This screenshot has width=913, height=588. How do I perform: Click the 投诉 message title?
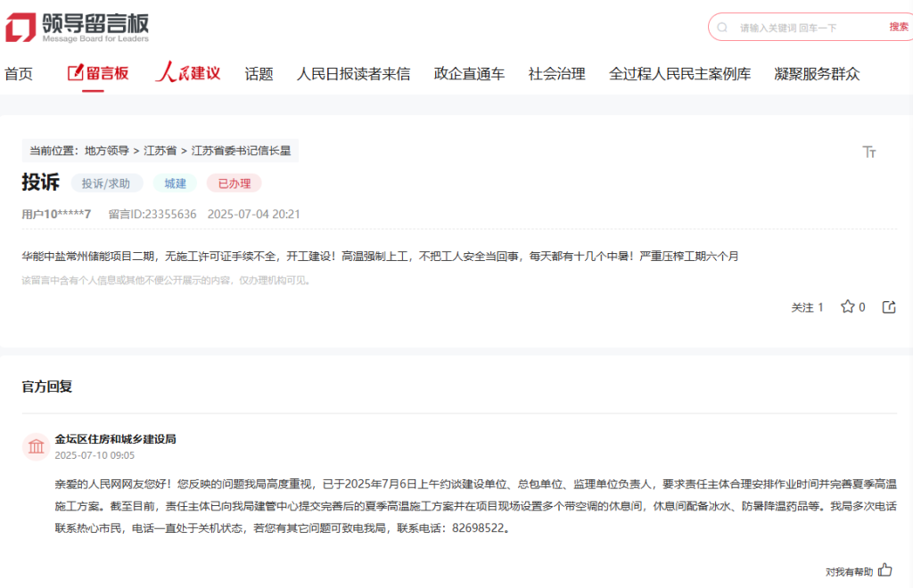[40, 182]
